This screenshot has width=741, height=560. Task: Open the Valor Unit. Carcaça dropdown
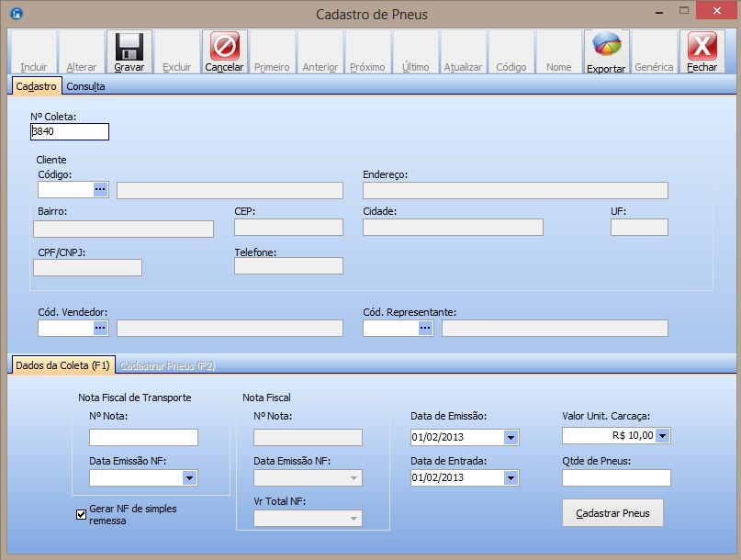click(x=662, y=435)
